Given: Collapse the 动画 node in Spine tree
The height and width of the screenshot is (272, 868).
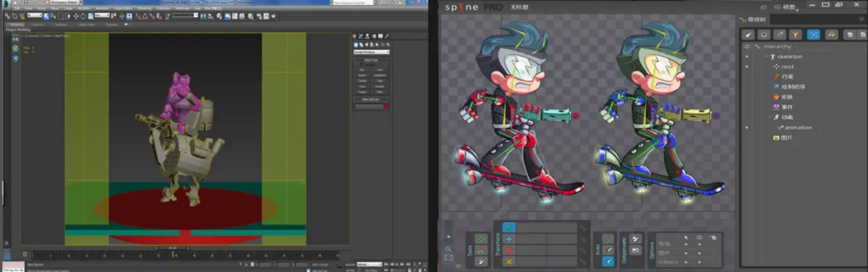Looking at the screenshot, I should coord(771,117).
